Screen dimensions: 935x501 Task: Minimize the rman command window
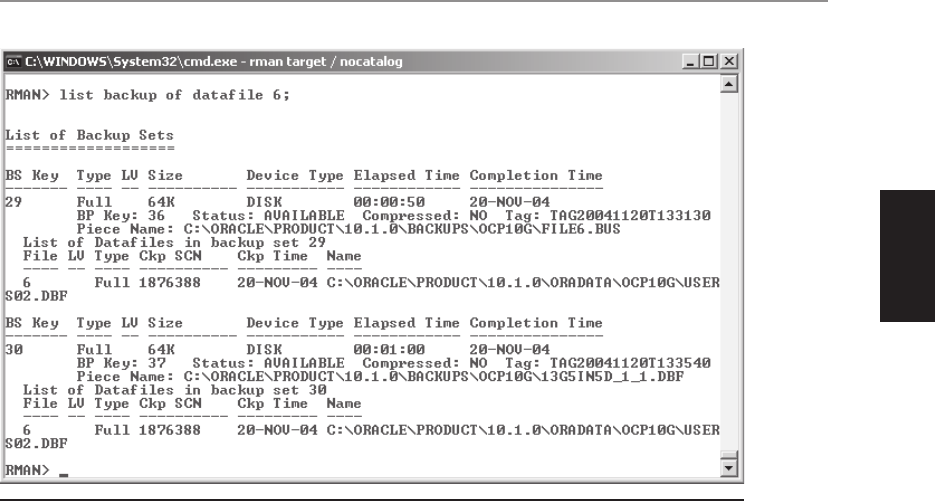(x=691, y=61)
